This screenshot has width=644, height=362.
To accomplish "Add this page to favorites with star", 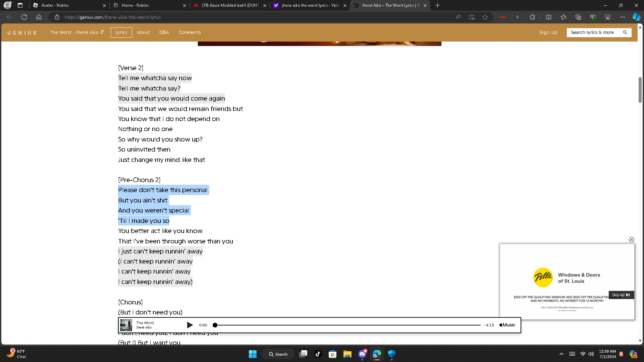I will click(x=485, y=17).
